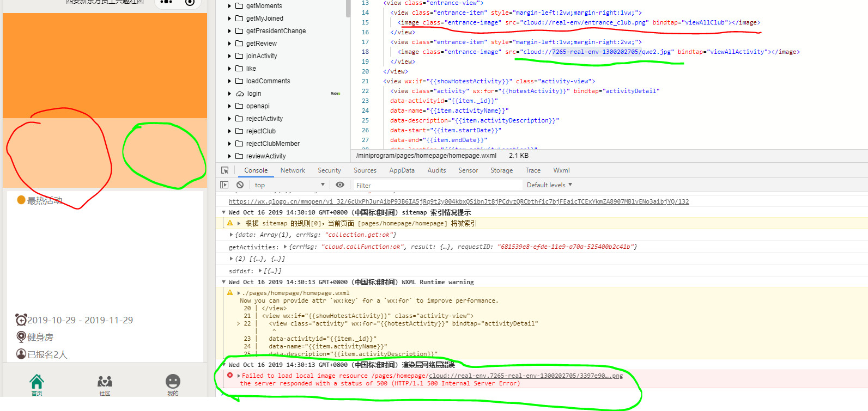The image size is (868, 411).
Task: Open the top context dropdown
Action: click(x=289, y=185)
